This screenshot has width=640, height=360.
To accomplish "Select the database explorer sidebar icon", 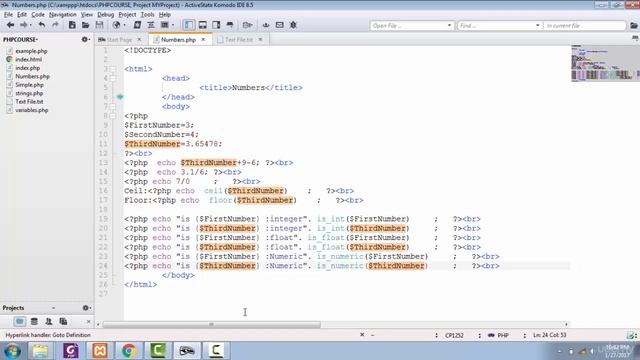I will pyautogui.click(x=34, y=322).
